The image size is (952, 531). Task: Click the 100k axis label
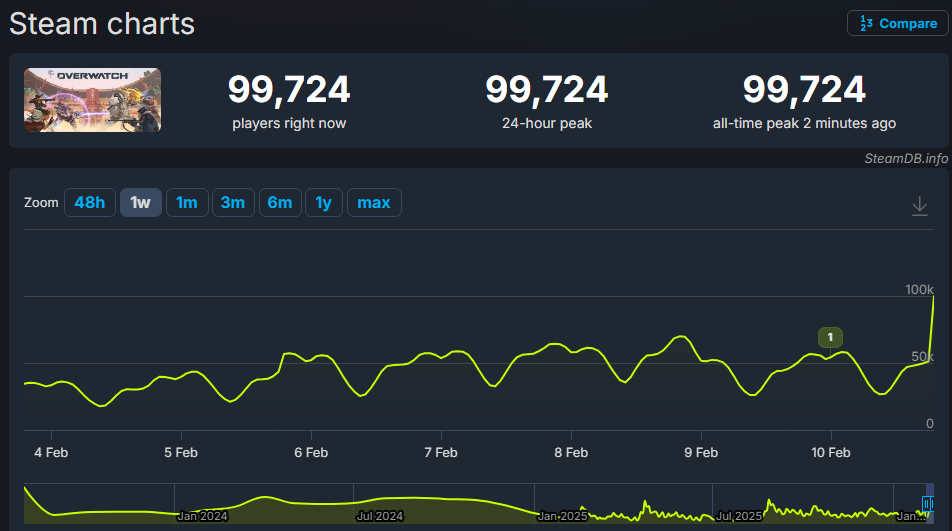click(x=919, y=289)
